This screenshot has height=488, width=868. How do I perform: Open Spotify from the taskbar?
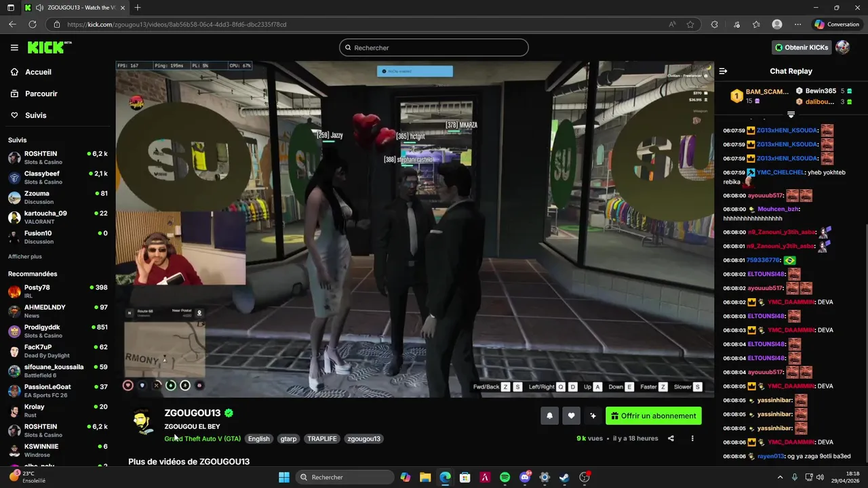point(505,477)
